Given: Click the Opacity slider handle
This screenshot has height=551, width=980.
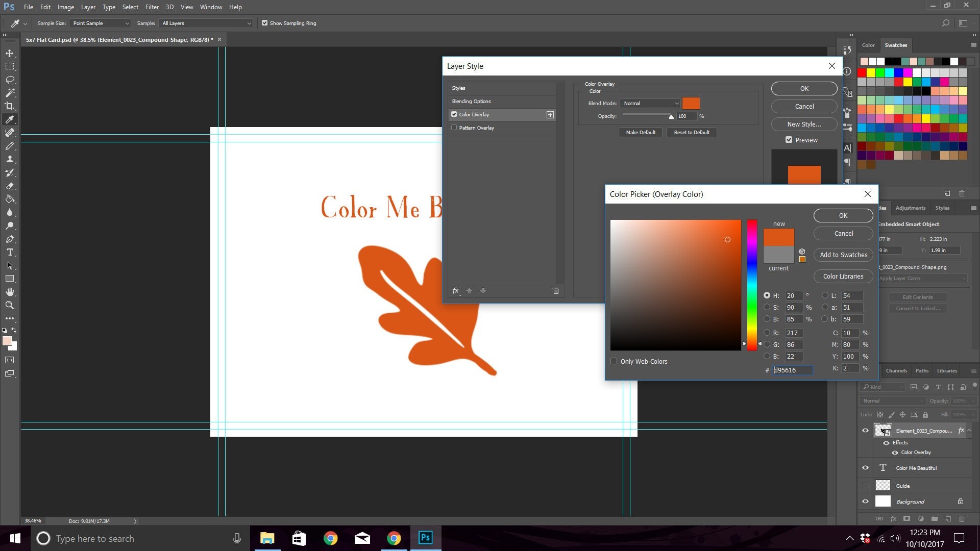Looking at the screenshot, I should point(671,117).
